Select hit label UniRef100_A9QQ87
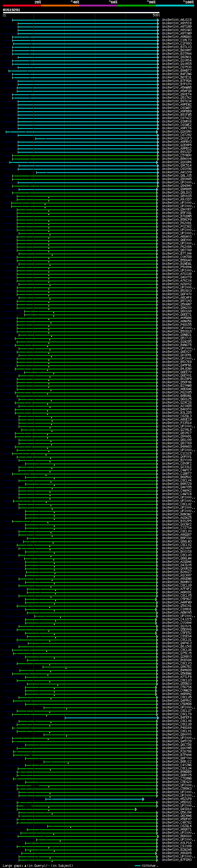 click(177, 535)
